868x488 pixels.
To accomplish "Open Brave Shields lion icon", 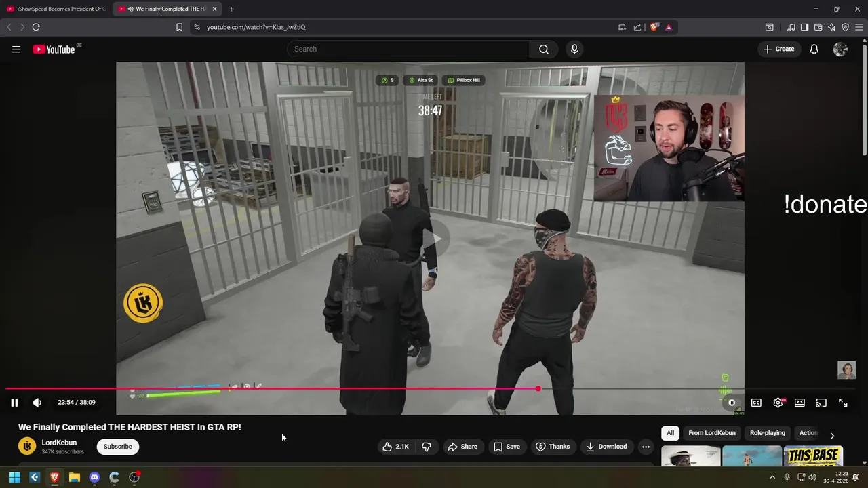I will coord(654,27).
